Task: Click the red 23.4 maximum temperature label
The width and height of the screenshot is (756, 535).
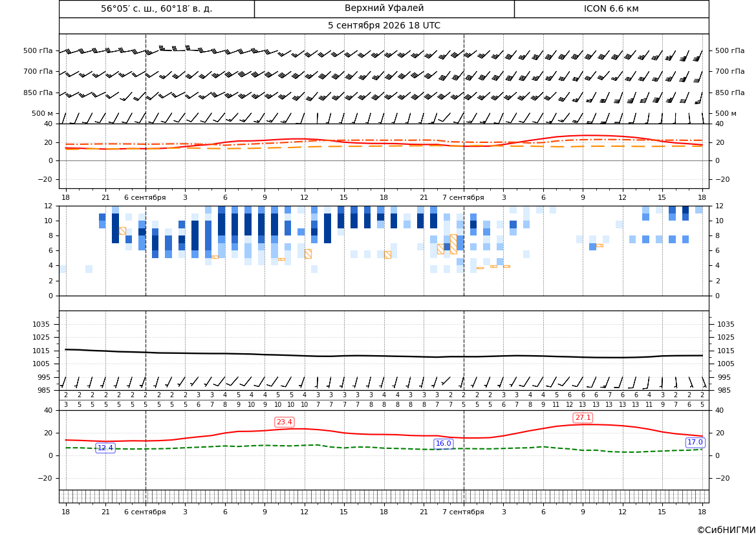Action: click(x=284, y=422)
